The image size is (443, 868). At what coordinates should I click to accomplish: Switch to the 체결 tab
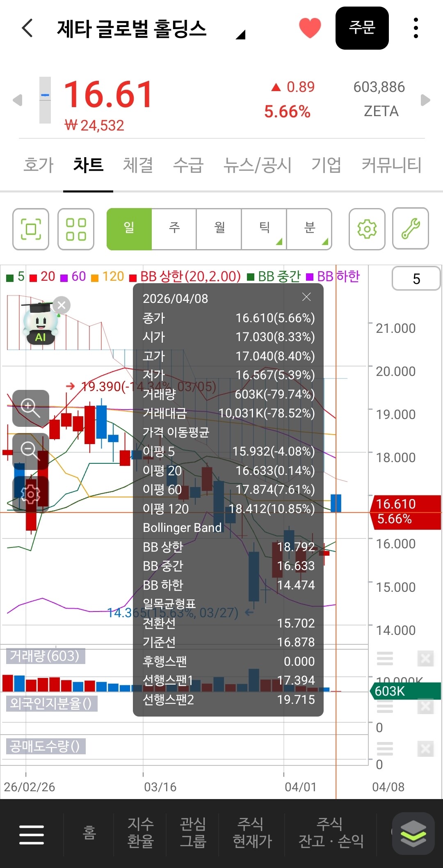(138, 165)
